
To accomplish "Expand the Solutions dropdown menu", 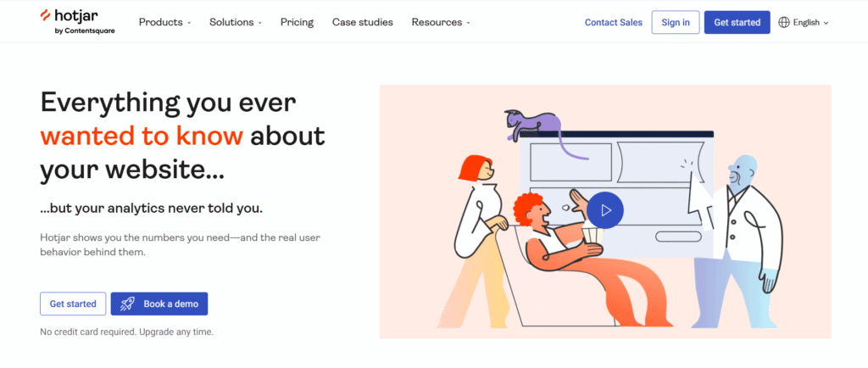I will [x=235, y=22].
